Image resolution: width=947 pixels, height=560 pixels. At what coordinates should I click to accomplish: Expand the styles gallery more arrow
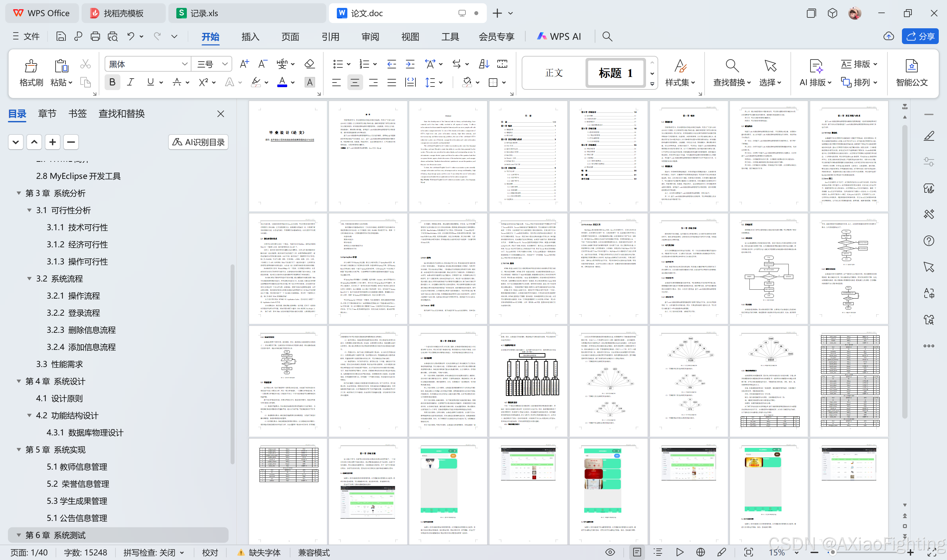[x=652, y=84]
